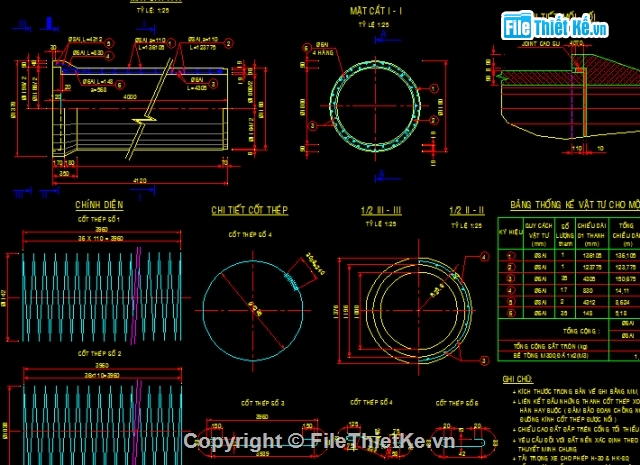This screenshot has height=465, width=640.
Task: Select 'CHIỀU DÀI 01 THANH (mm)' column header
Action: 592,235
